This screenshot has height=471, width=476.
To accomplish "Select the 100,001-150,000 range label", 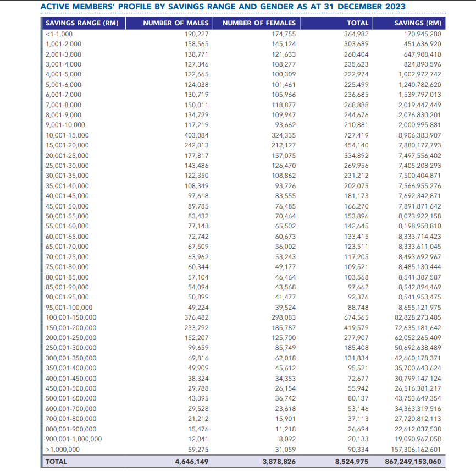I will (71, 317).
